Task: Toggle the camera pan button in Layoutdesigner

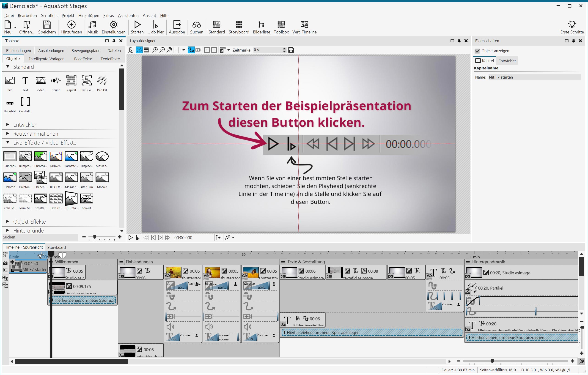Action: [x=198, y=50]
